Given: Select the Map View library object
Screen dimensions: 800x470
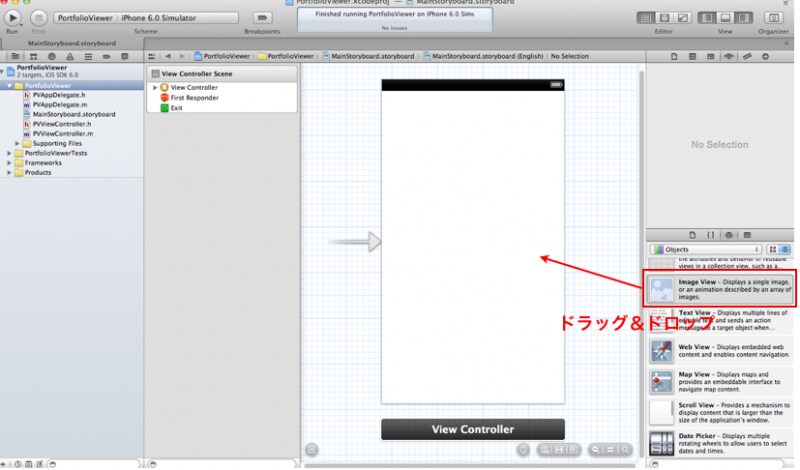Looking at the screenshot, I should [x=720, y=382].
